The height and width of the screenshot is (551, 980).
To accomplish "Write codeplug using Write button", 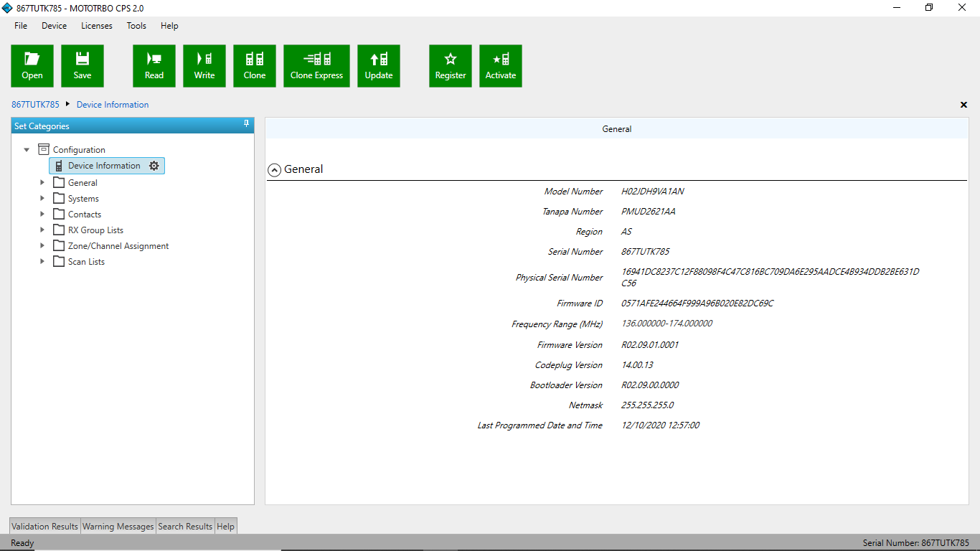I will click(x=204, y=66).
